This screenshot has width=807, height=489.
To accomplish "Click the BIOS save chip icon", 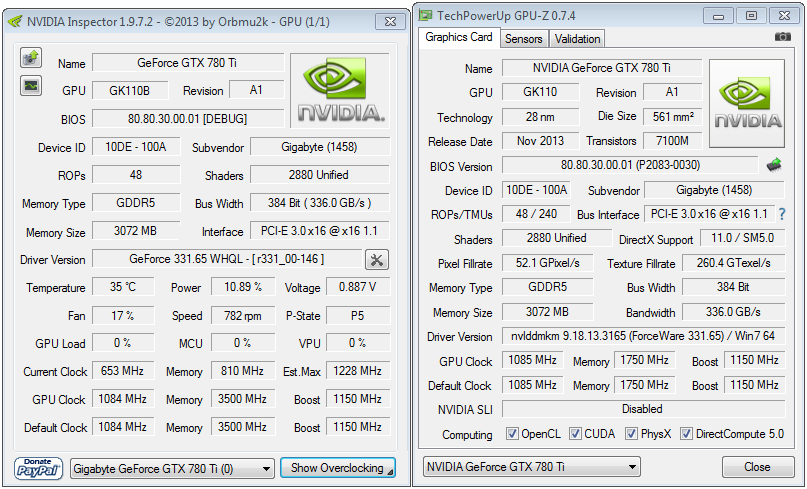I will (x=774, y=165).
